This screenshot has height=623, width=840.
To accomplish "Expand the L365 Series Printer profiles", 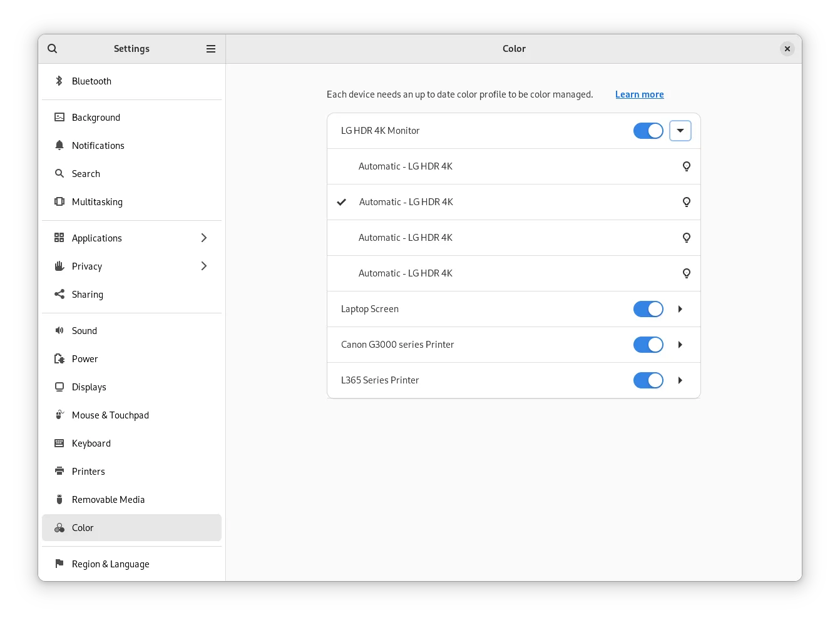I will click(x=680, y=380).
